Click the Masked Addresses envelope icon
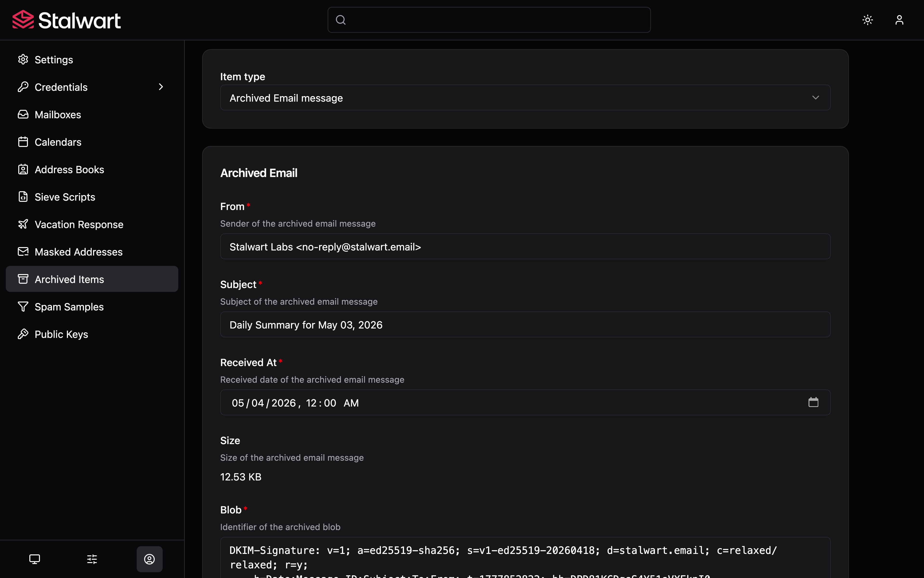Screen dimensions: 924x578 pos(23,251)
